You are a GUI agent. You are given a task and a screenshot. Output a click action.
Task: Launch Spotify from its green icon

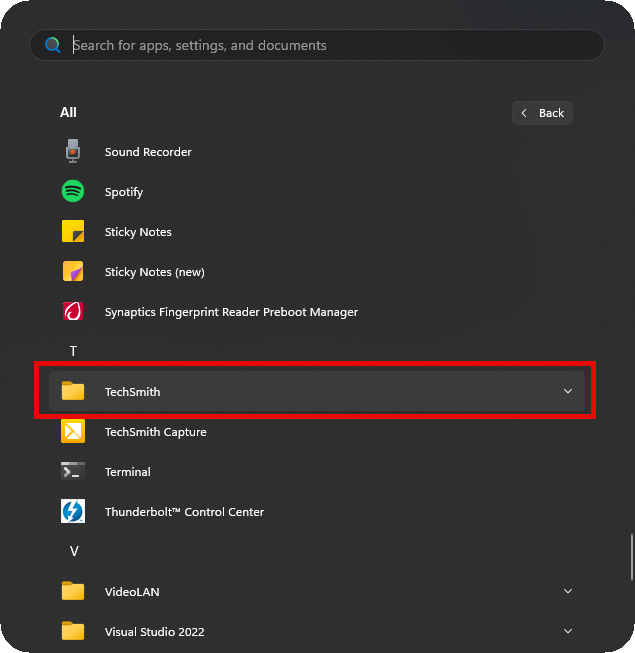[x=73, y=192]
